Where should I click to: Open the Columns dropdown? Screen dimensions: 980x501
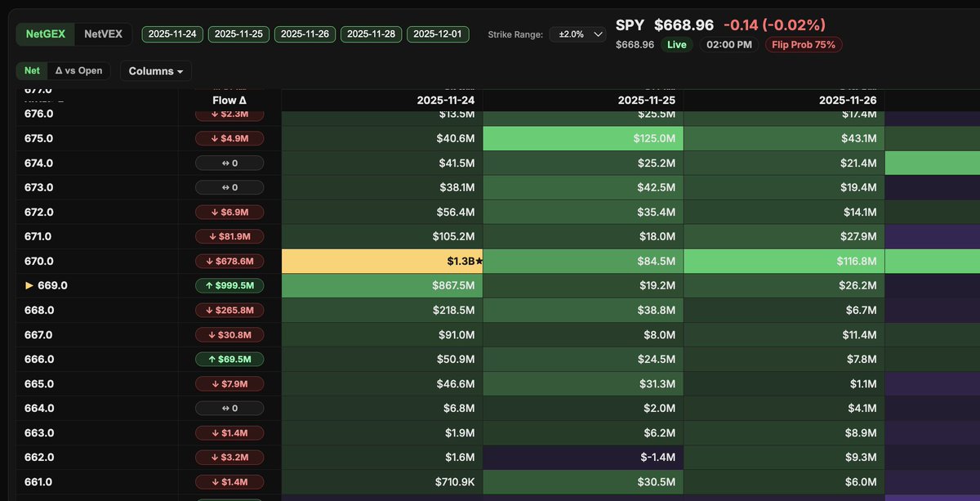[155, 71]
